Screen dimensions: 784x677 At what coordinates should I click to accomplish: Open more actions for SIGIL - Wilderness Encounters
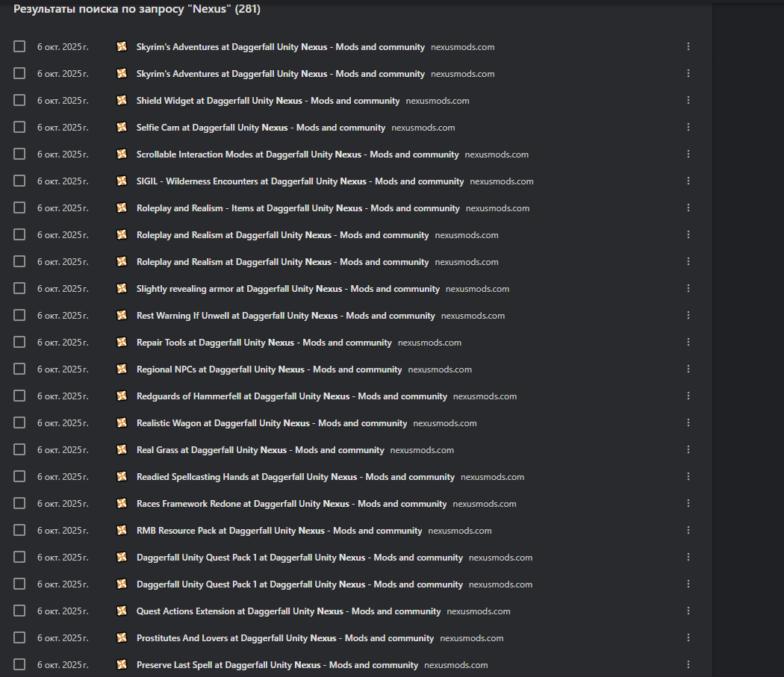(688, 181)
